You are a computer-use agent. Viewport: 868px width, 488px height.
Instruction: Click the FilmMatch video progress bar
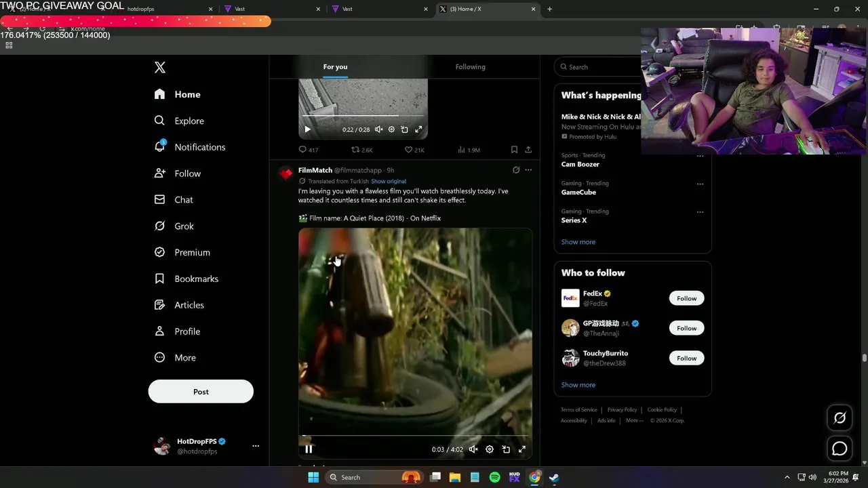(x=415, y=436)
